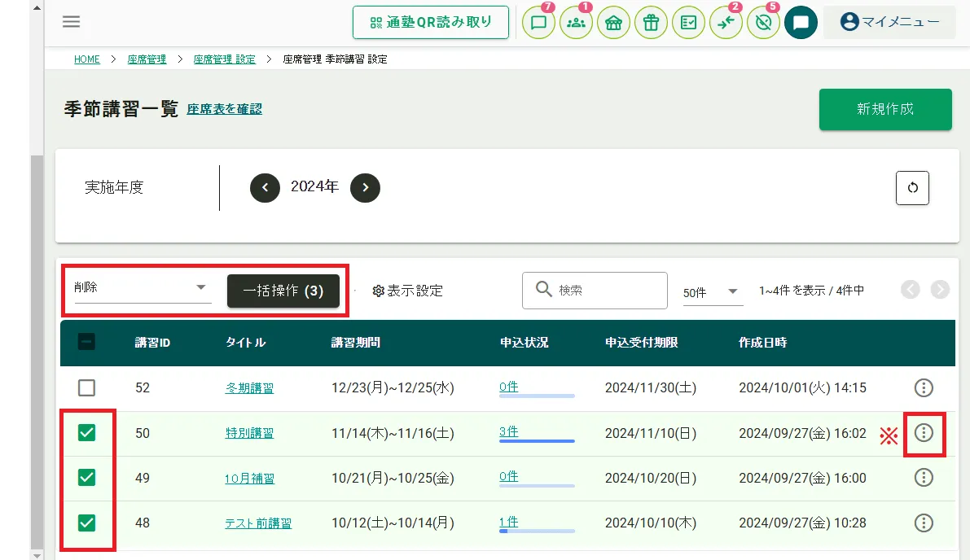The image size is (970, 560).
Task: Click the date cell 12/23(月)~12/25(水)
Action: (393, 388)
